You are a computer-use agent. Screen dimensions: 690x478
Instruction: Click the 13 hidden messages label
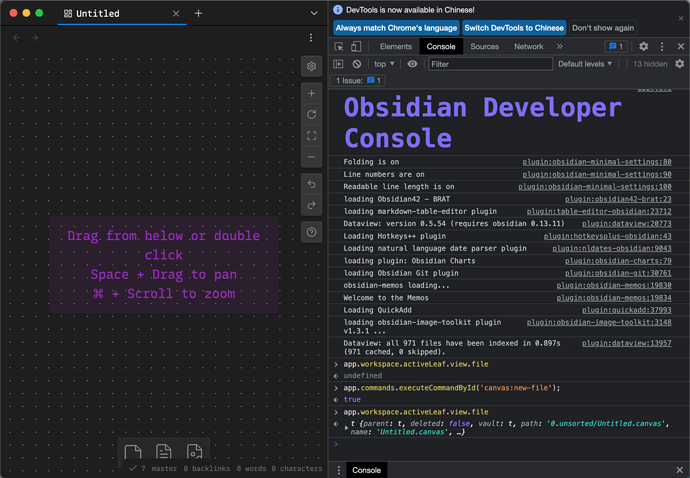[650, 64]
